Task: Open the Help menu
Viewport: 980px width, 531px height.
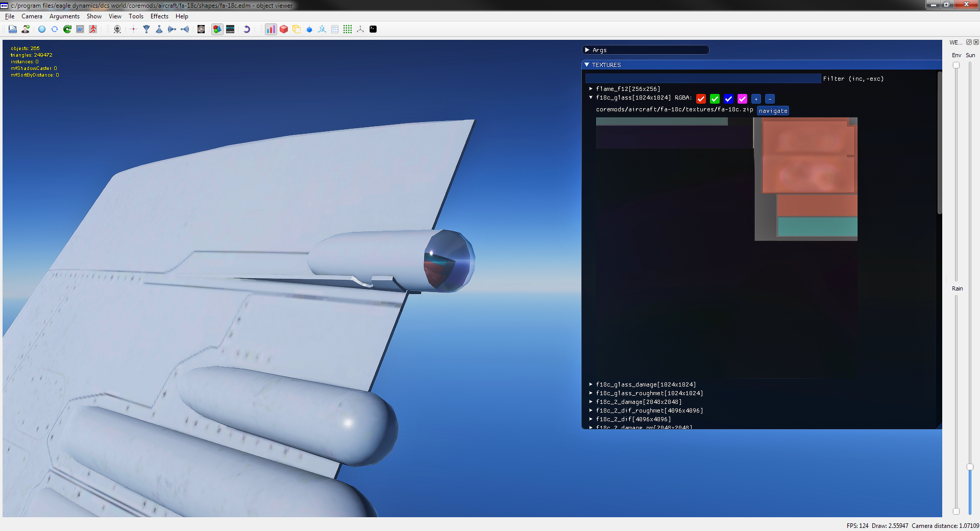Action: click(x=182, y=16)
